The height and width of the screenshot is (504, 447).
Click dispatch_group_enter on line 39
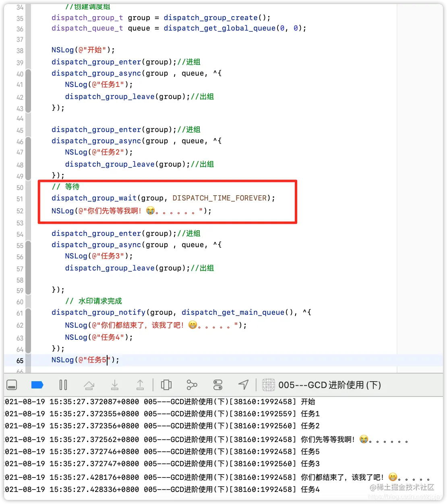coord(97,62)
